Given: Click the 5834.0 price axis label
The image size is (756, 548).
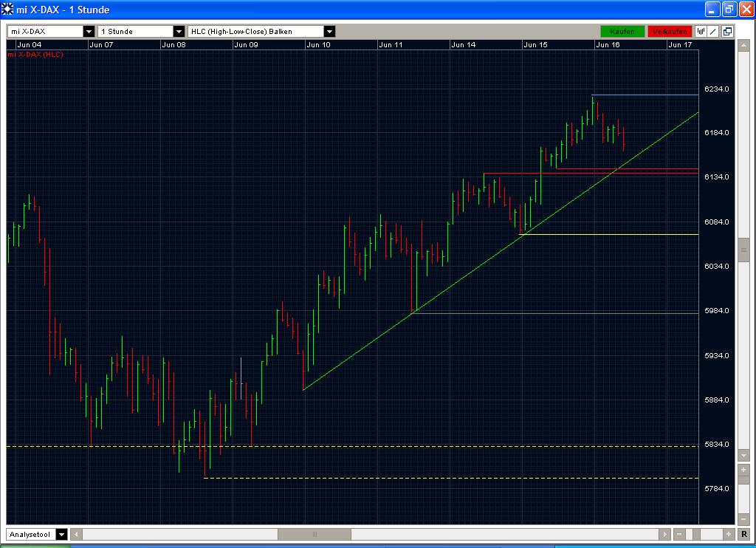Looking at the screenshot, I should pyautogui.click(x=716, y=445).
